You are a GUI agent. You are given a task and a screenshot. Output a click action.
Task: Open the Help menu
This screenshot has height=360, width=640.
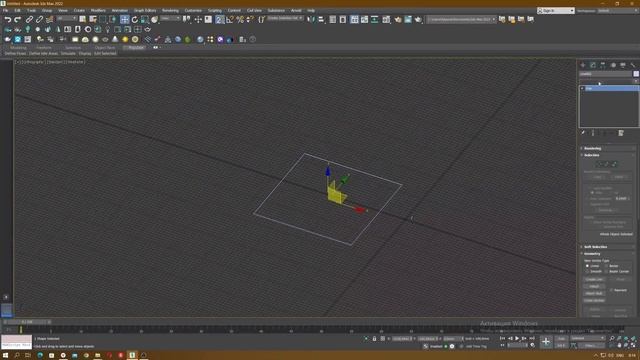point(311,11)
